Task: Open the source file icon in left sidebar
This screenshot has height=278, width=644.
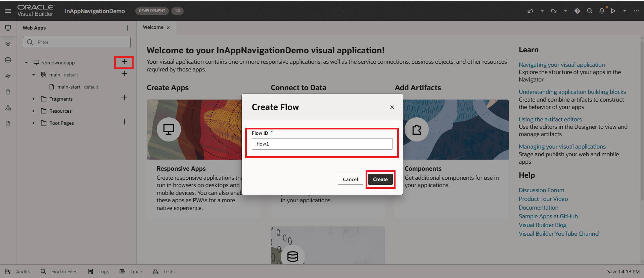Action: [8, 124]
